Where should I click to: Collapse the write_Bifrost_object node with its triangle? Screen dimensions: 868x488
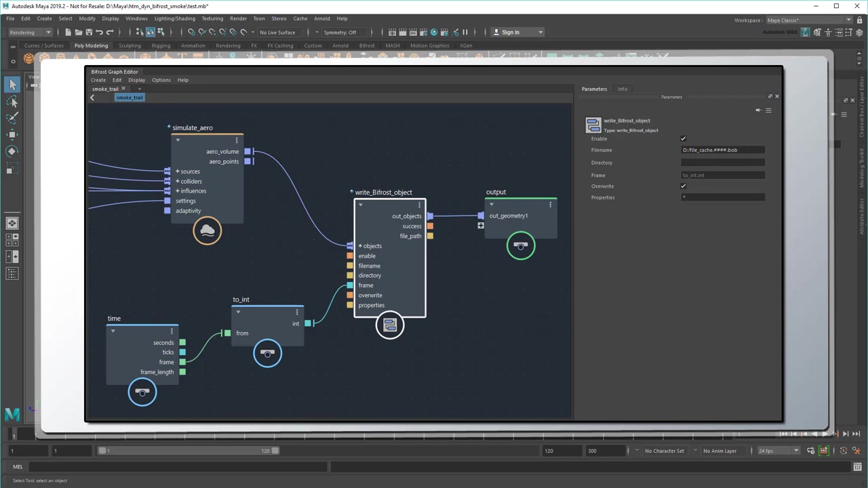[x=361, y=205]
